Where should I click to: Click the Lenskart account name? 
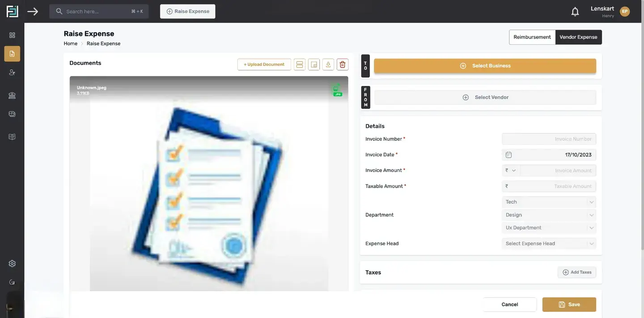(x=602, y=9)
